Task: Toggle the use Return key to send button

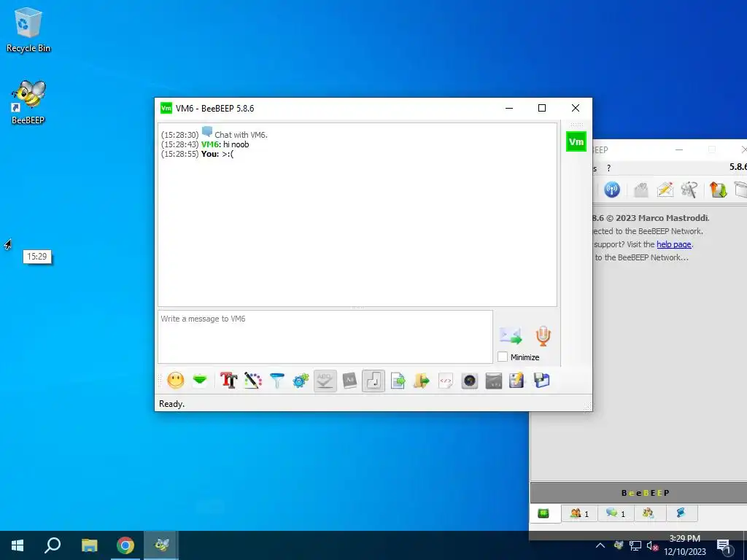Action: (x=373, y=381)
